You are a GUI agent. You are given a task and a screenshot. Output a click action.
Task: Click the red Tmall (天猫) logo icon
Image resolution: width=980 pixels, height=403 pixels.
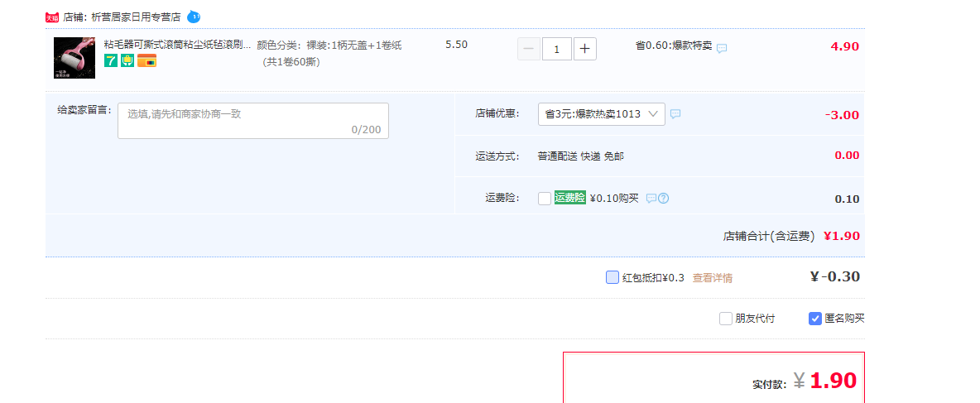click(x=52, y=17)
